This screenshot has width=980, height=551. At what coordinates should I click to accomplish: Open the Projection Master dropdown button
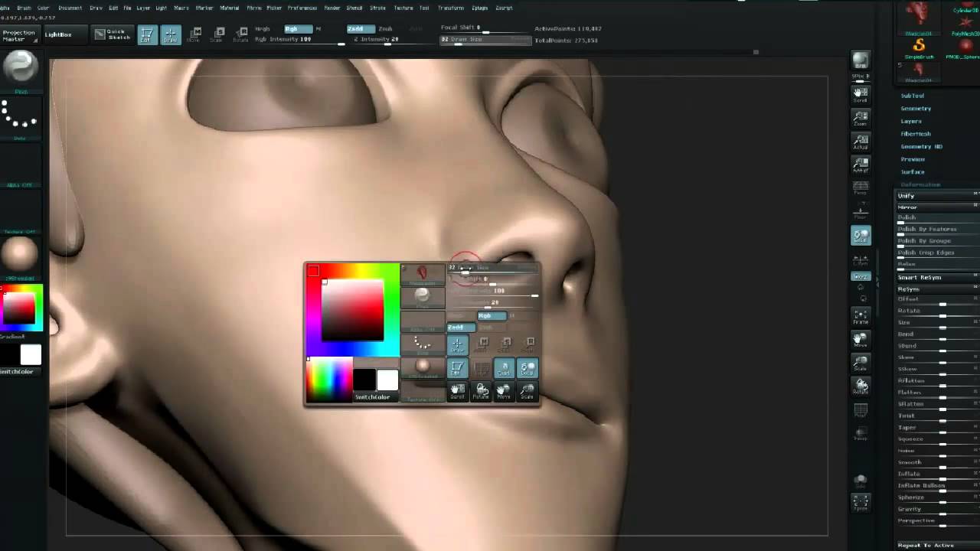19,35
